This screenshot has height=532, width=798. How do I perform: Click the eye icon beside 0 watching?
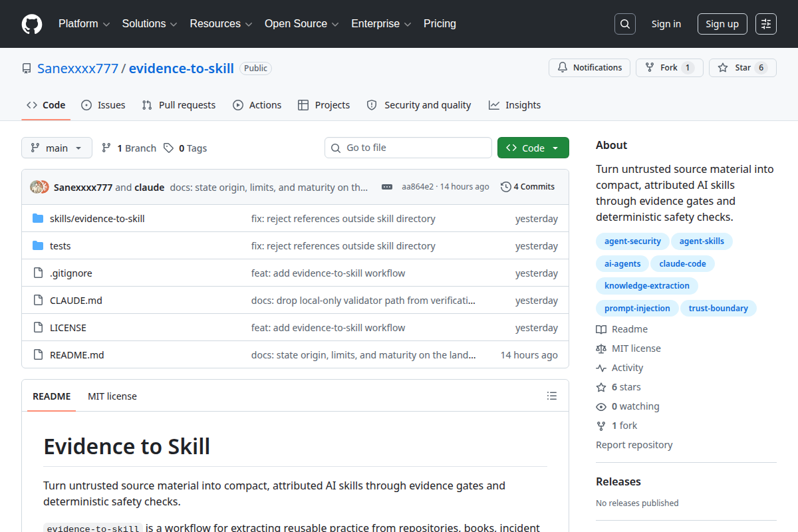[601, 406]
